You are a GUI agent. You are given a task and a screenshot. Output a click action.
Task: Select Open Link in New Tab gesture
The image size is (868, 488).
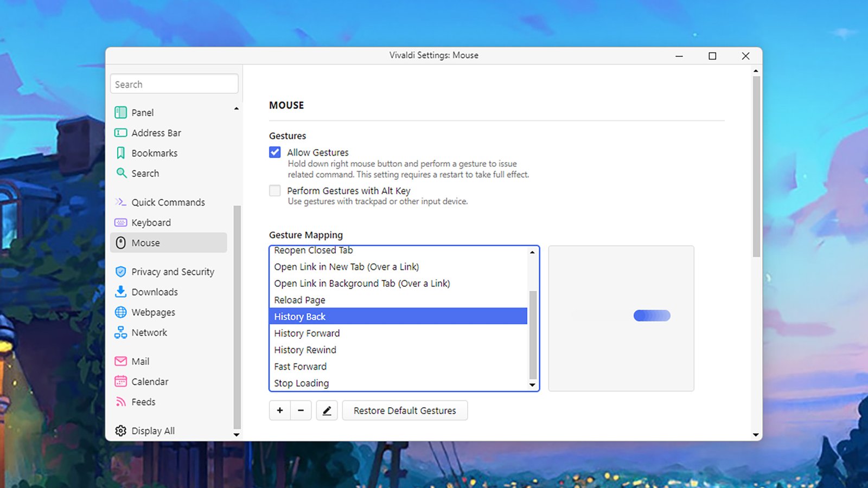pyautogui.click(x=399, y=267)
